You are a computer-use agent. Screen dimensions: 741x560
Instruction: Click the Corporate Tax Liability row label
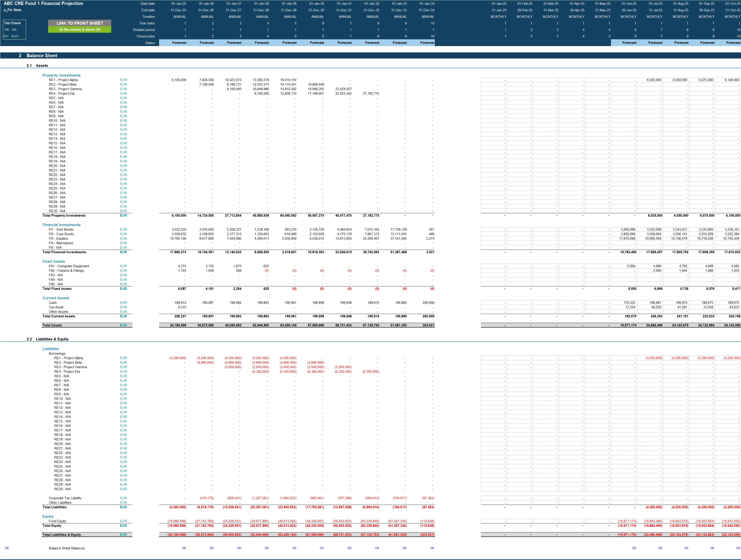tap(65, 498)
